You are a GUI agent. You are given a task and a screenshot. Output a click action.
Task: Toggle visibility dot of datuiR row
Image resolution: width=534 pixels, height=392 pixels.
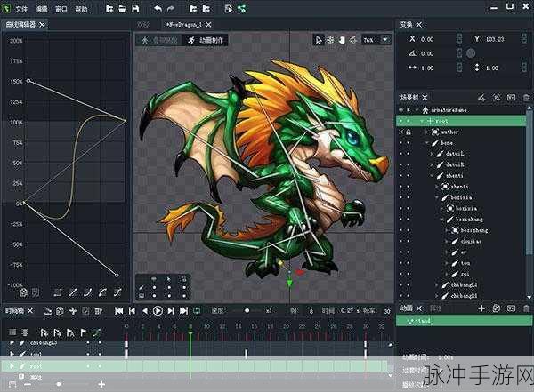(x=400, y=164)
